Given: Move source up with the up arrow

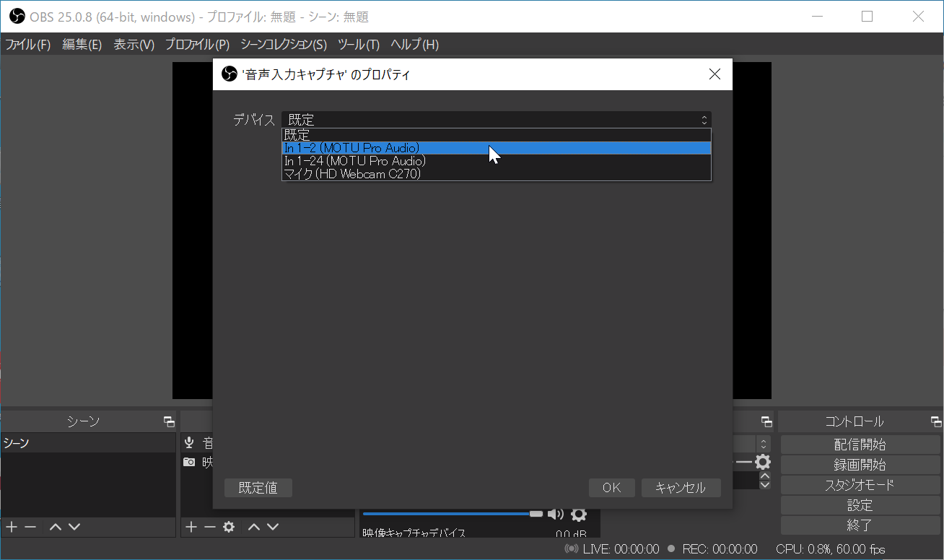Looking at the screenshot, I should (254, 527).
